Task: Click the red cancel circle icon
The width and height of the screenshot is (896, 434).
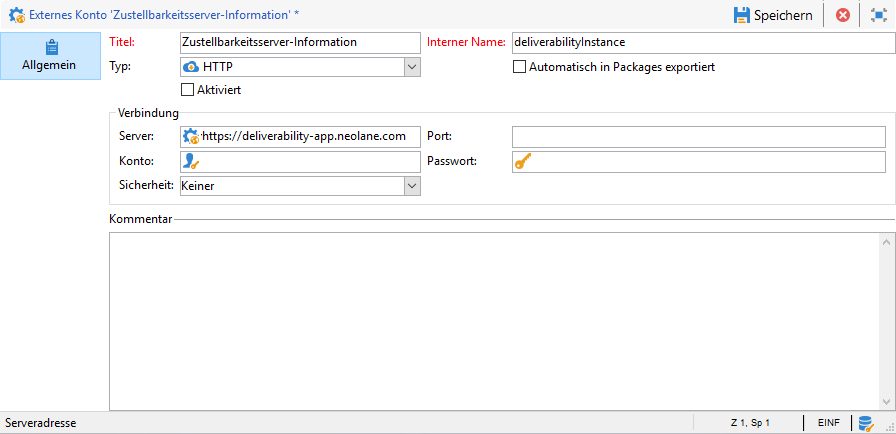Action: 842,15
